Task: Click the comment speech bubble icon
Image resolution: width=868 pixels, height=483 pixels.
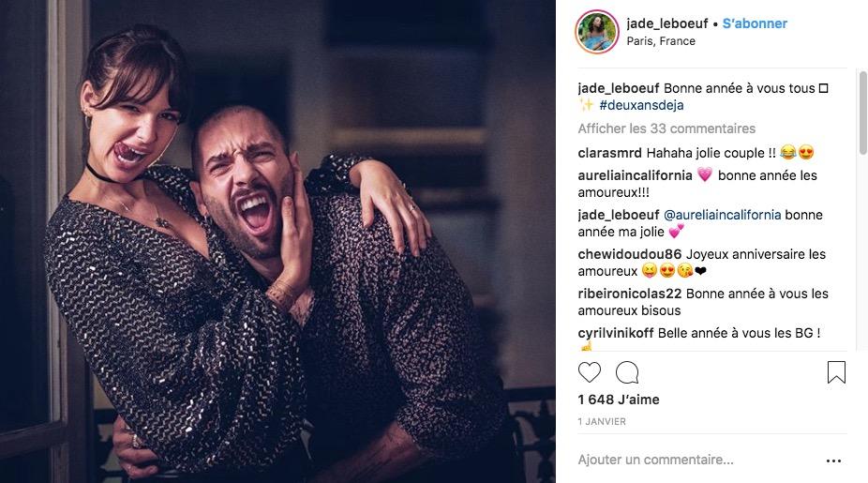Action: (627, 372)
